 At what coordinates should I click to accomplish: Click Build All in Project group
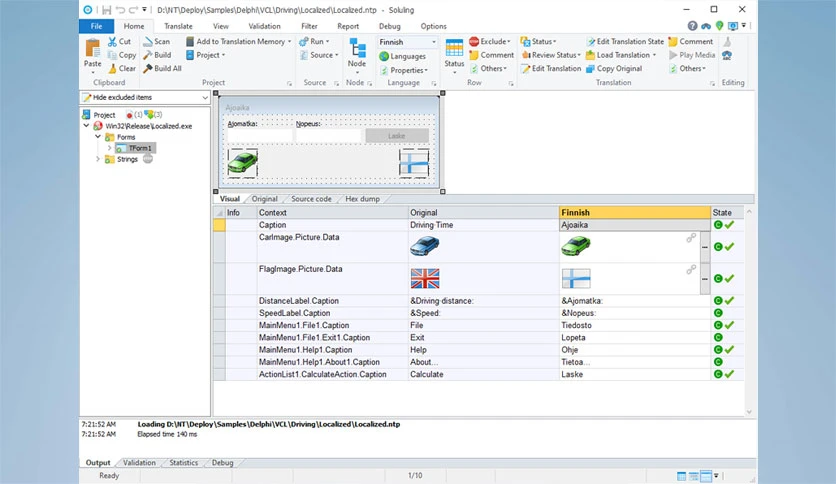point(162,68)
